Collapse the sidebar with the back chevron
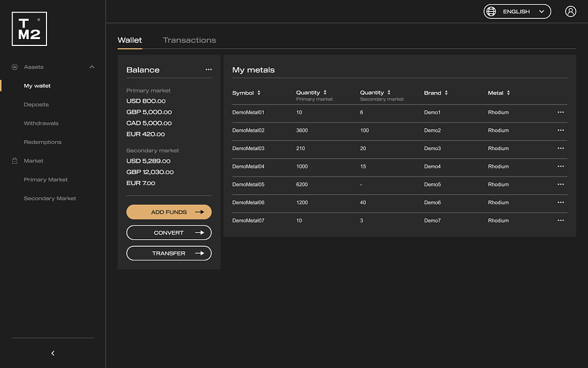Screen dimensions: 588x368 pyautogui.click(x=53, y=353)
